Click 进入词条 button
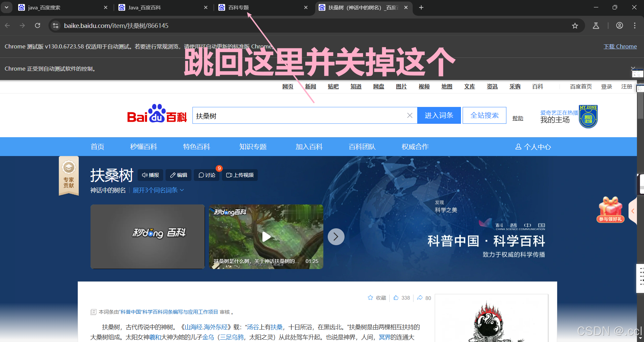 (x=439, y=115)
